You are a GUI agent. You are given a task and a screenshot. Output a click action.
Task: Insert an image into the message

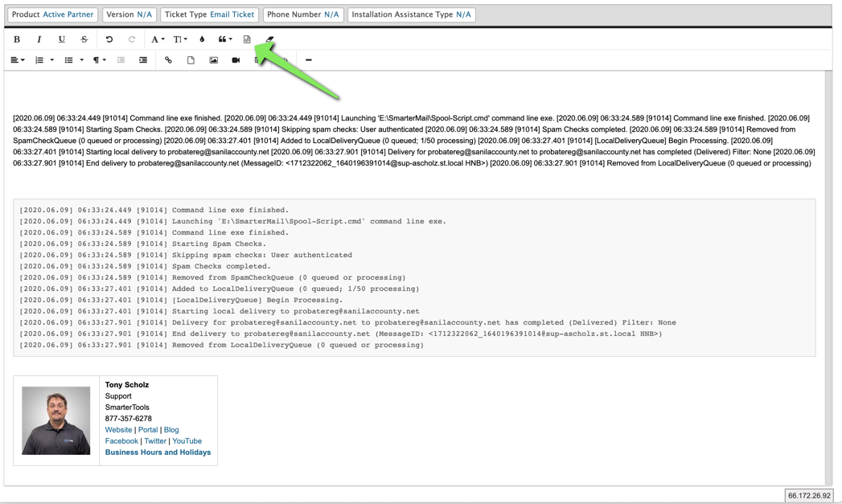pyautogui.click(x=213, y=60)
